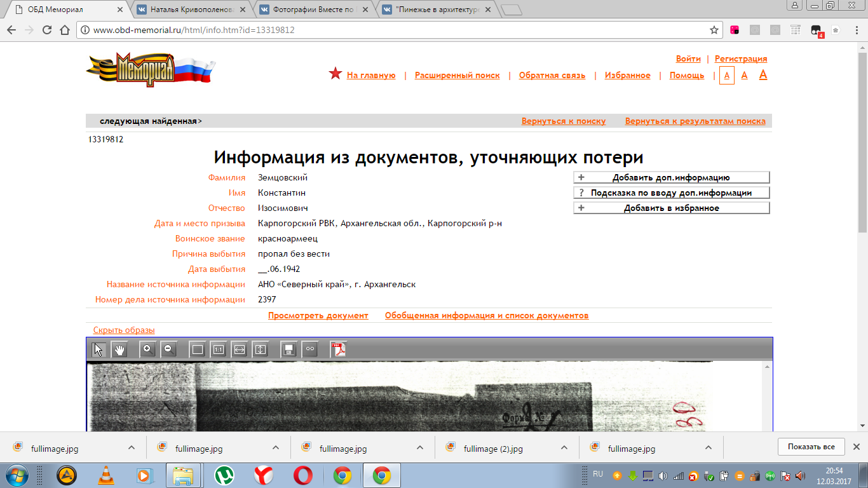This screenshot has width=868, height=488.
Task: Open VLC media player from taskbar
Action: coord(106,475)
